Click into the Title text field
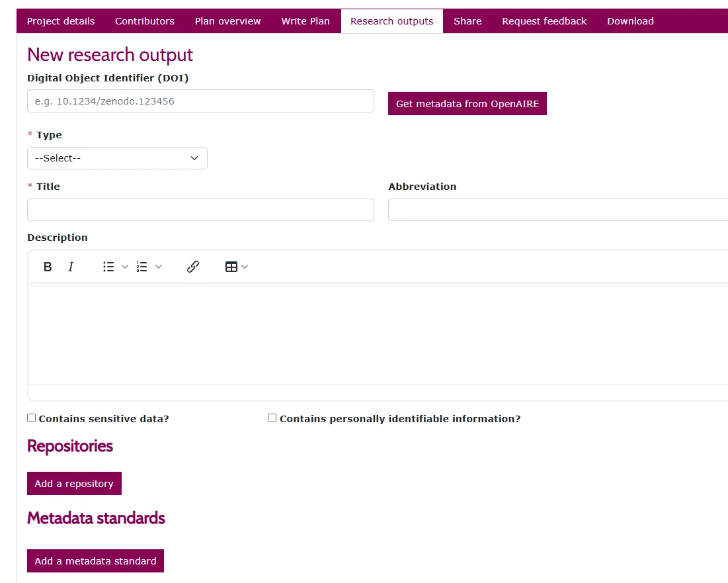The image size is (728, 583). (x=200, y=210)
